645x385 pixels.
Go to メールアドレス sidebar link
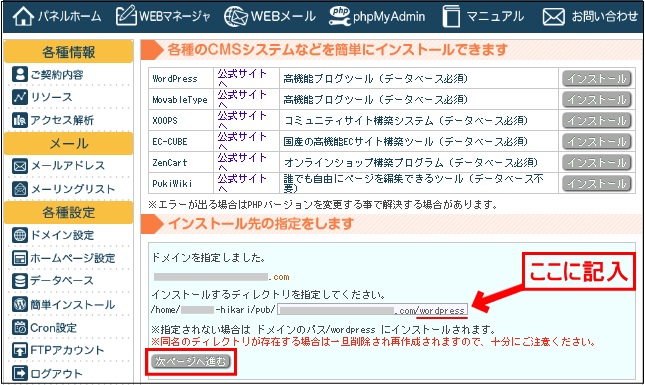[x=68, y=166]
